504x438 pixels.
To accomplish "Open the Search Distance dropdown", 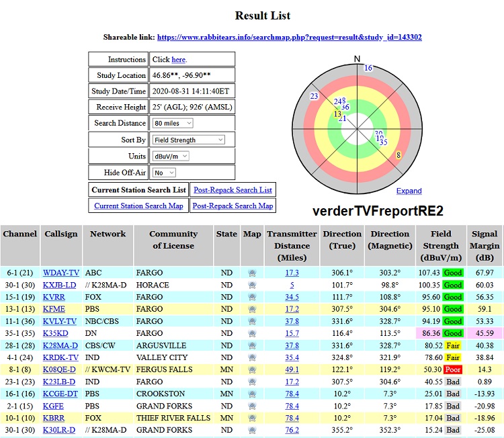I will tap(173, 124).
